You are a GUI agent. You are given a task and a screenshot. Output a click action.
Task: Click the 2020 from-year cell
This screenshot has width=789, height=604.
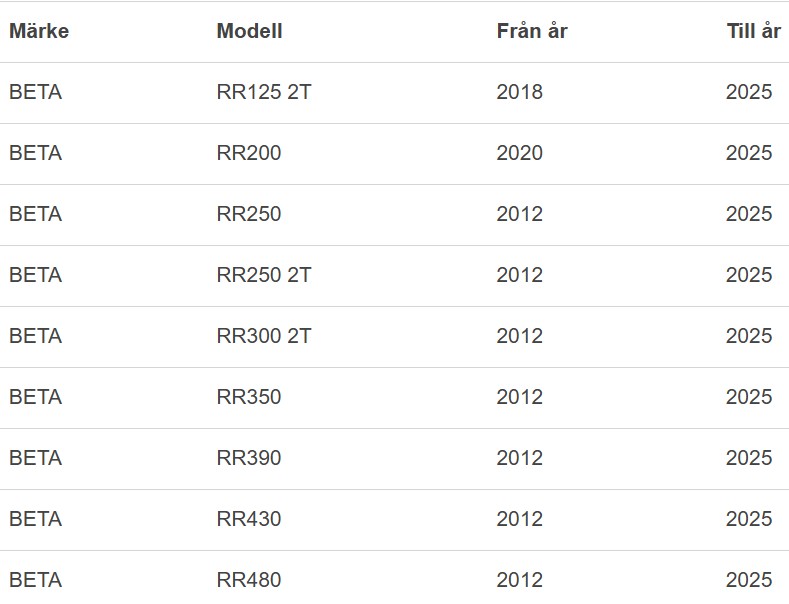(519, 153)
